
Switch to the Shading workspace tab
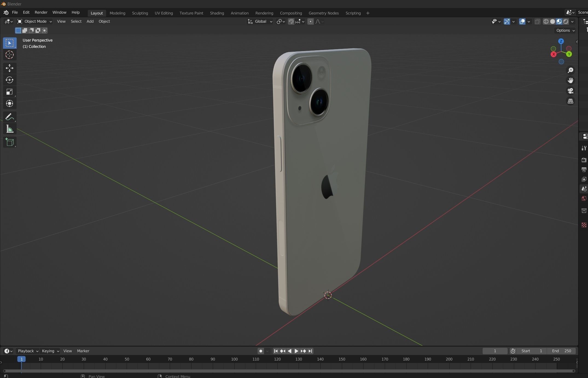point(217,13)
